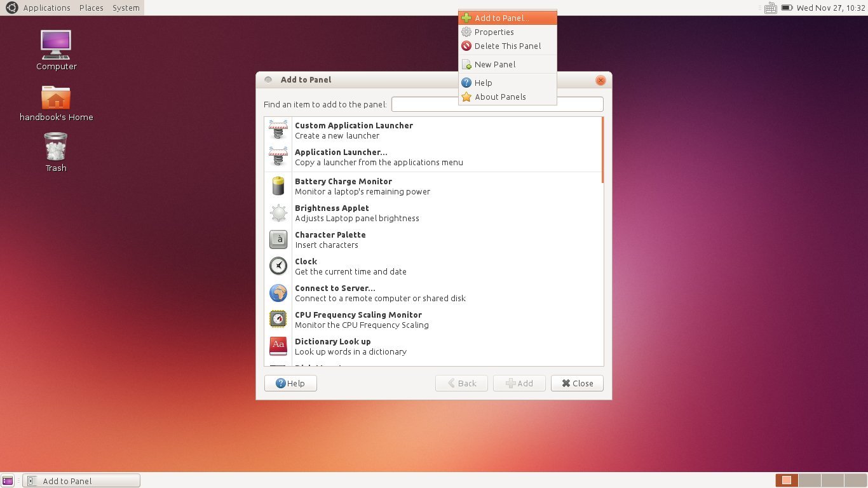The height and width of the screenshot is (488, 868).
Task: Open the Computer desktop icon
Action: pos(56,50)
